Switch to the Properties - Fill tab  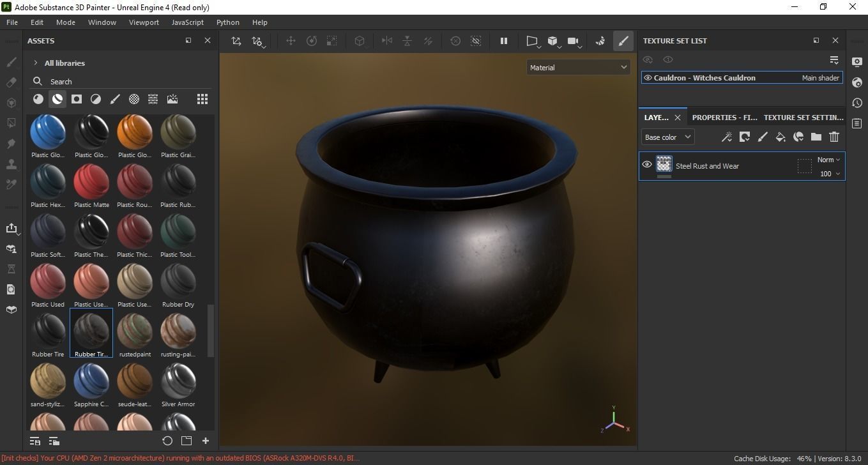[725, 118]
